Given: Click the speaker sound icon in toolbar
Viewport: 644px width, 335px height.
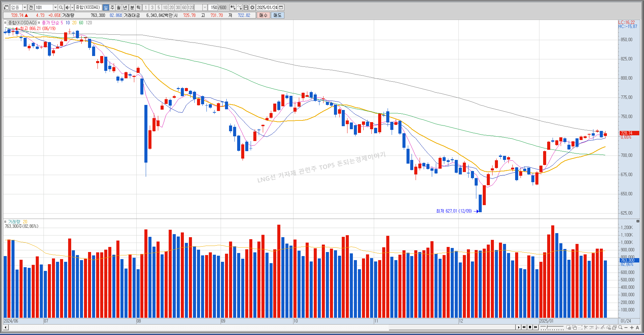Looking at the screenshot, I should click(67, 7).
